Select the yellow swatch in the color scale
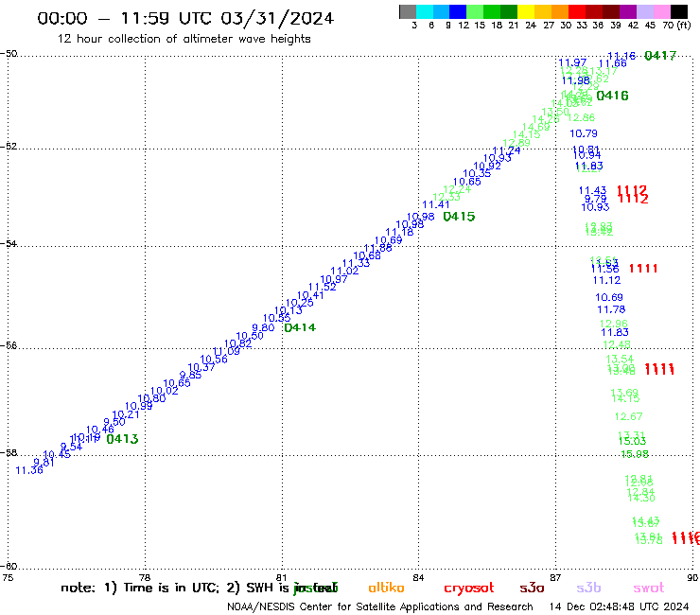Image resolution: width=700 pixels, height=615 pixels. (526, 11)
